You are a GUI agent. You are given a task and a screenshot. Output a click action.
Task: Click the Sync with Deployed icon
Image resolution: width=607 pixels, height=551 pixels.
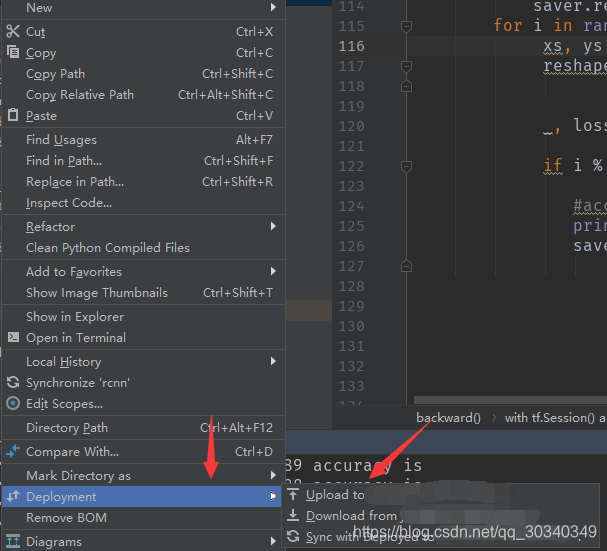293,536
